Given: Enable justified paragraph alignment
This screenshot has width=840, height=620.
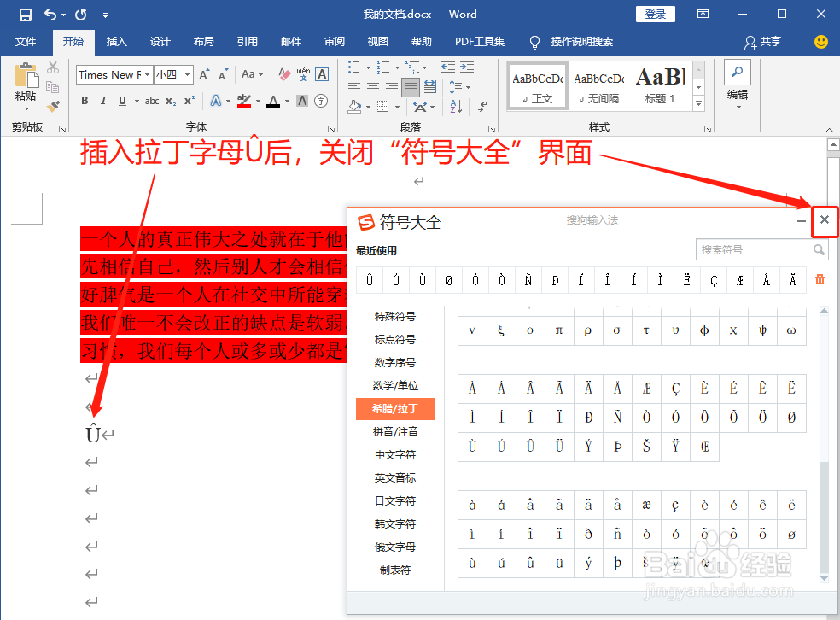Looking at the screenshot, I should tap(411, 87).
